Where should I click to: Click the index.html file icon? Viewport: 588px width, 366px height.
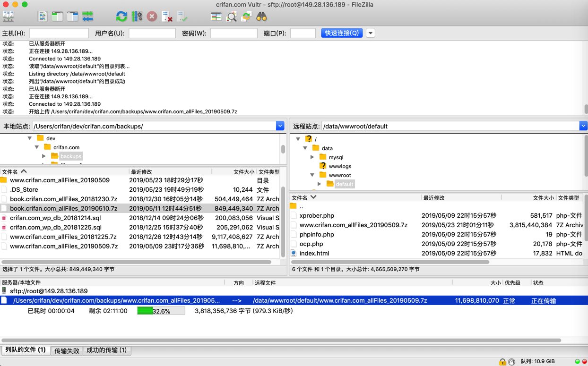[x=294, y=253]
